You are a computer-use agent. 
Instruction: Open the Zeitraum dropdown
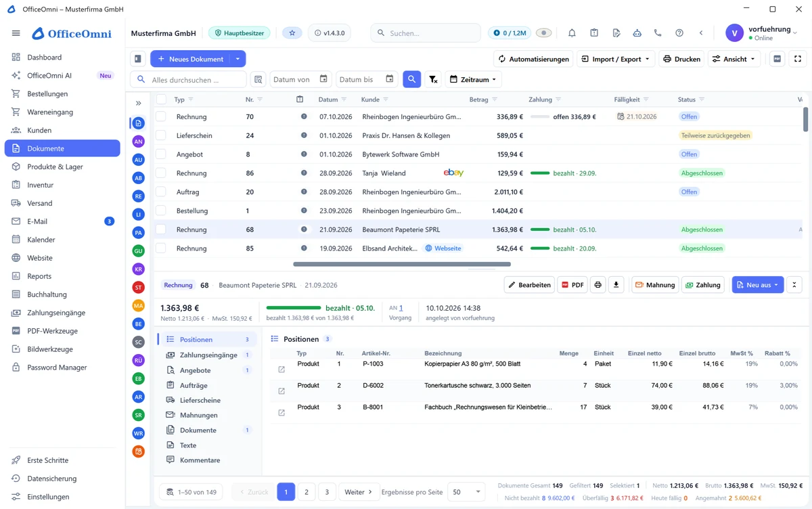[x=473, y=79]
